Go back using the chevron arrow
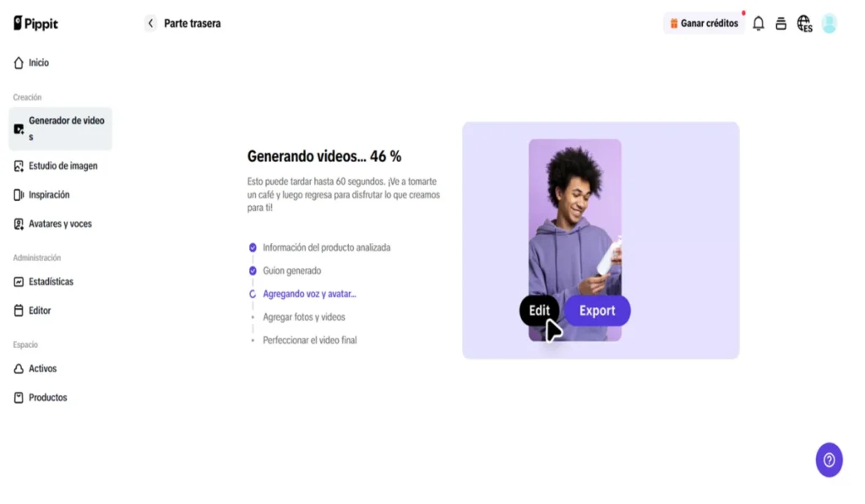This screenshot has height=504, width=865. pyautogui.click(x=150, y=23)
